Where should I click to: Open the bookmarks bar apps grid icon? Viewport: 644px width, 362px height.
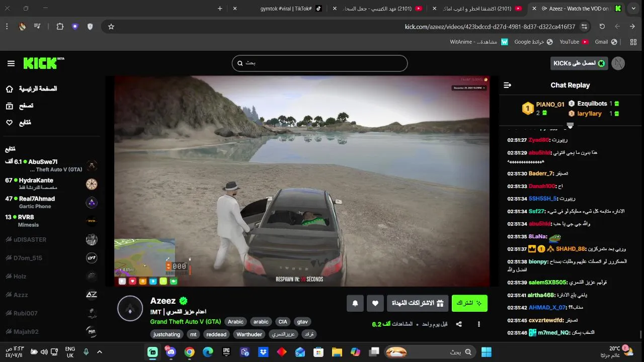point(633,42)
